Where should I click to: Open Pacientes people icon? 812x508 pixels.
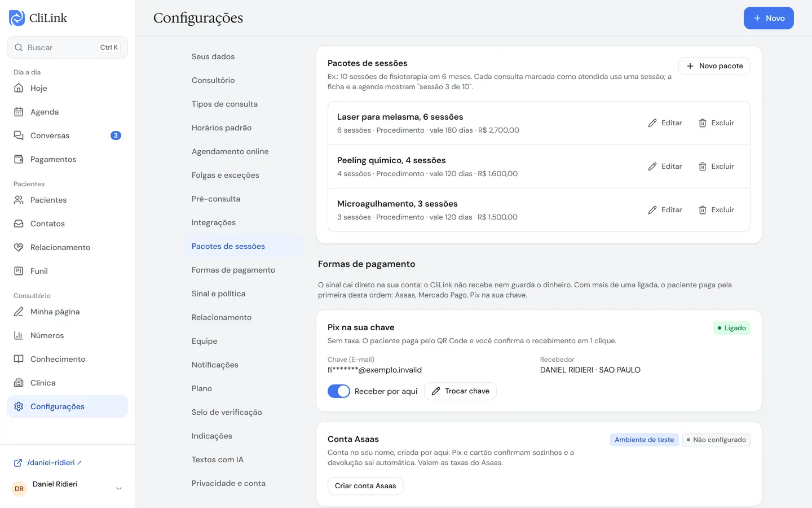coord(19,200)
